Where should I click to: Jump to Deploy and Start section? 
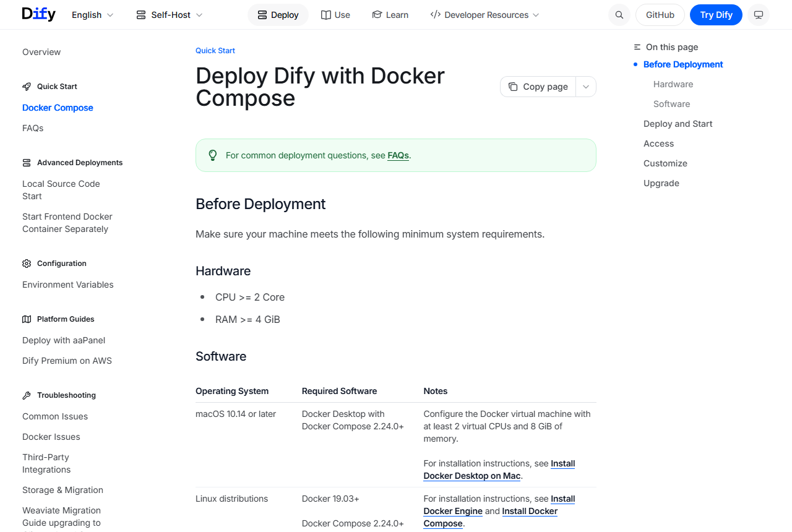click(678, 124)
